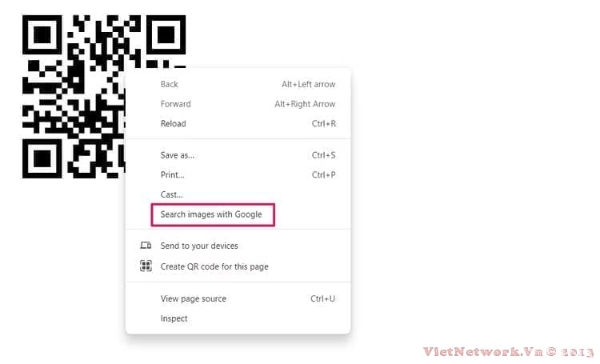Choose Send to your devices
The width and height of the screenshot is (600, 364).
[x=238, y=246]
